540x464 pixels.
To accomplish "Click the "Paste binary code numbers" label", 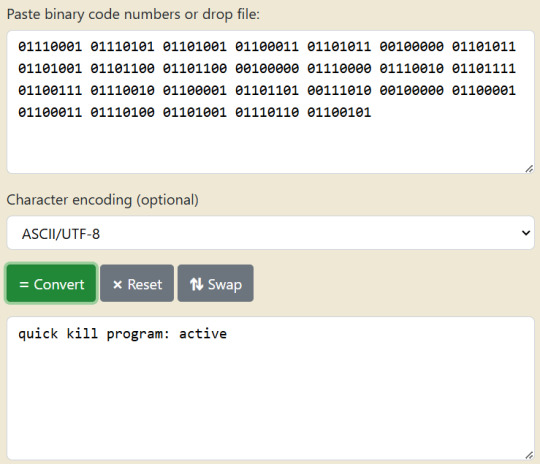I will pyautogui.click(x=93, y=15).
